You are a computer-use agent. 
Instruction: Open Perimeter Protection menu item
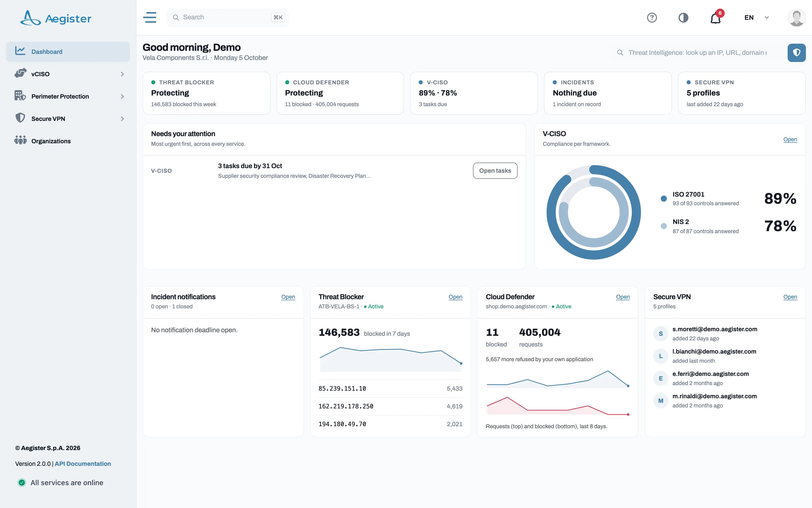68,97
